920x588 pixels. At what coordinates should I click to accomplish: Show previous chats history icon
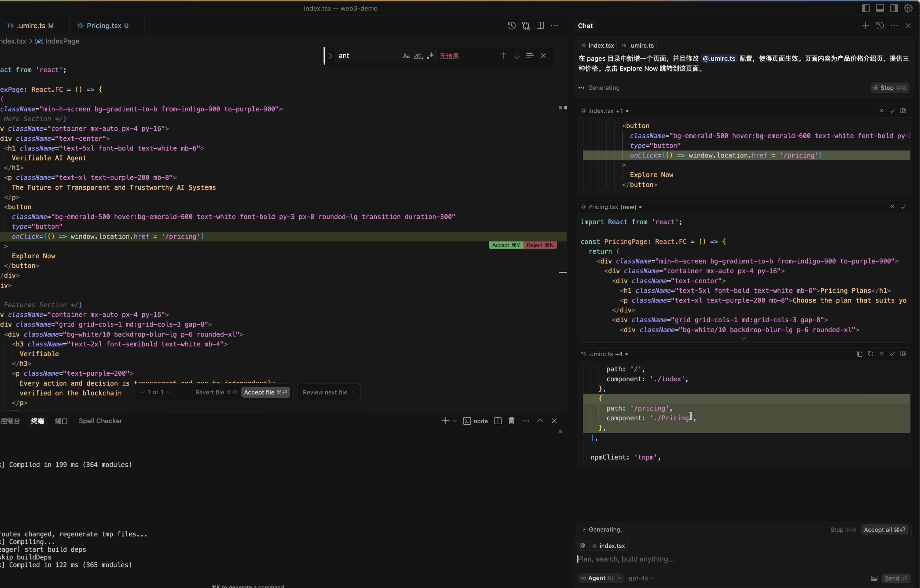coord(880,25)
